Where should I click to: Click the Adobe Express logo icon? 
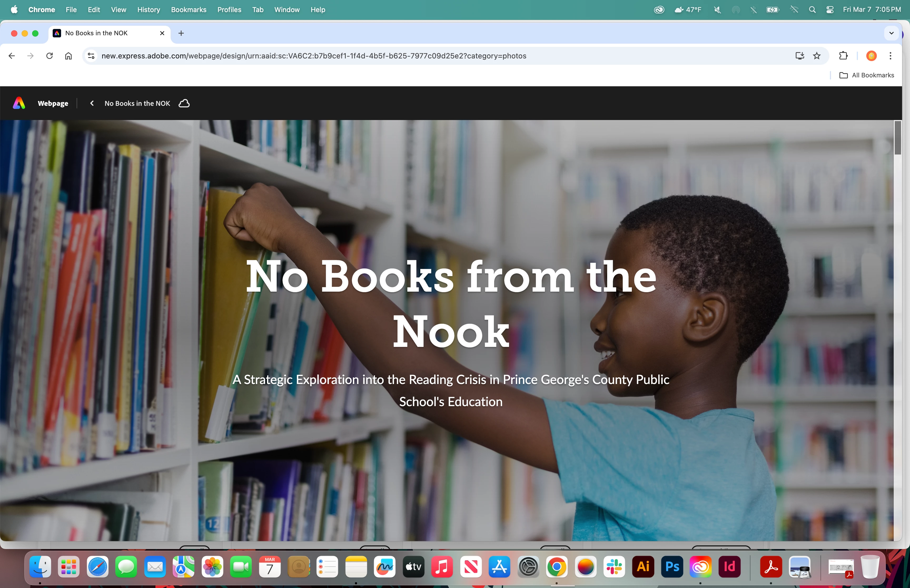[19, 103]
